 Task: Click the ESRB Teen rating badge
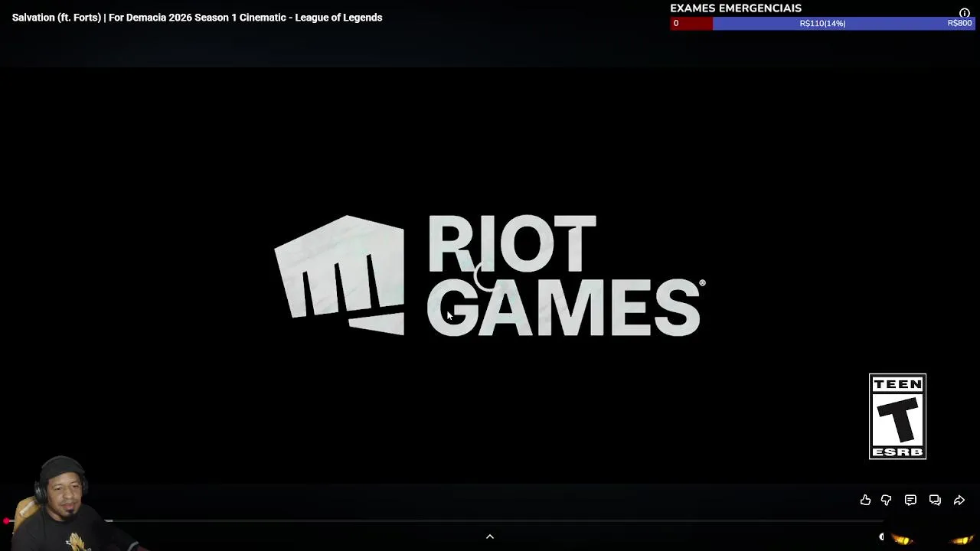[897, 416]
